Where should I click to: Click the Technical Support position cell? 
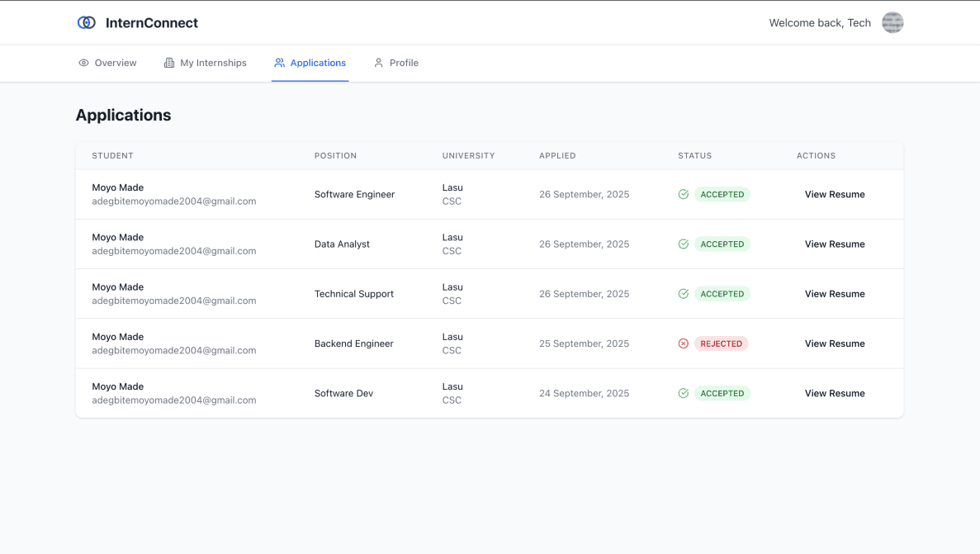[x=353, y=294]
